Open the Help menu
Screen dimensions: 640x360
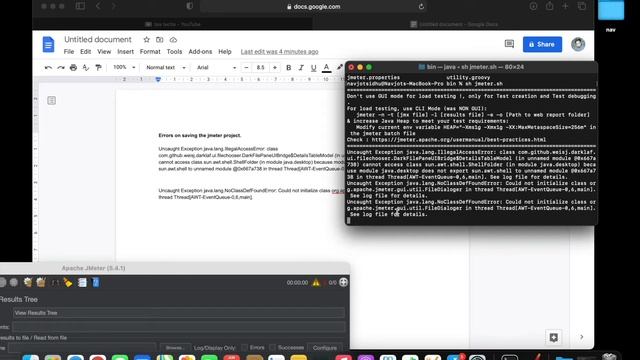click(224, 52)
